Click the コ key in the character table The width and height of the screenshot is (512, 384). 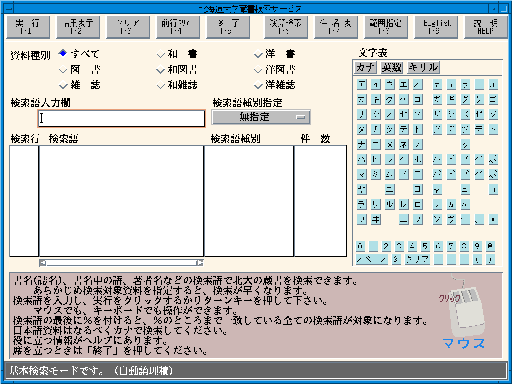pyautogui.click(x=418, y=99)
